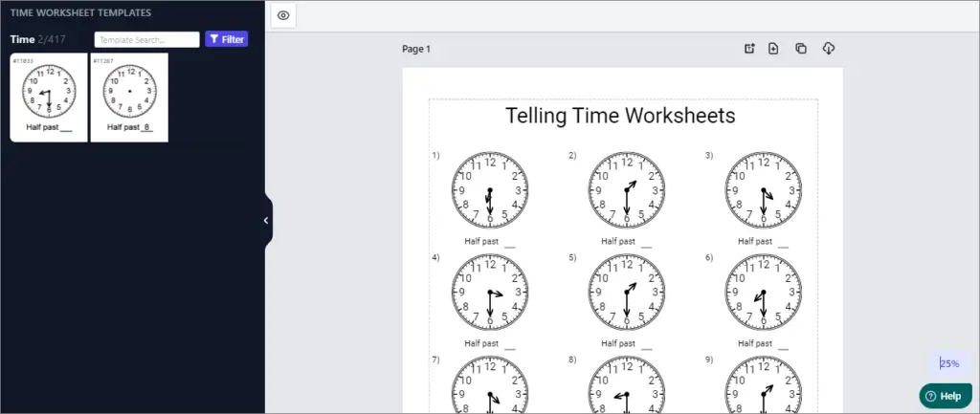This screenshot has height=414, width=980.
Task: Click the clock in problem 3
Action: [x=763, y=190]
